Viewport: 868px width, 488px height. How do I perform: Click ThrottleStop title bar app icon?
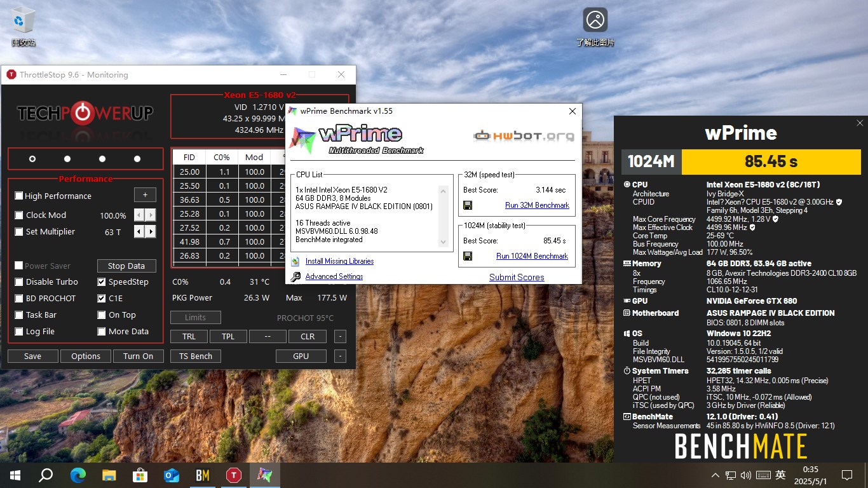pyautogui.click(x=11, y=75)
